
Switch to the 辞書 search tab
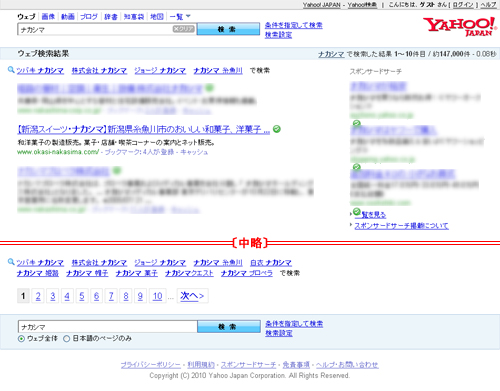(111, 16)
